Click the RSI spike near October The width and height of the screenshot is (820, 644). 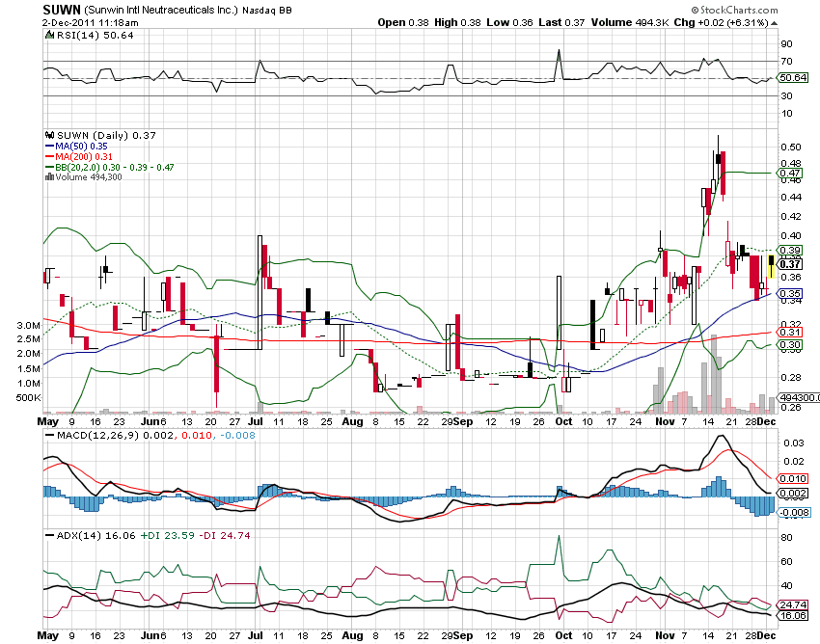pos(559,64)
